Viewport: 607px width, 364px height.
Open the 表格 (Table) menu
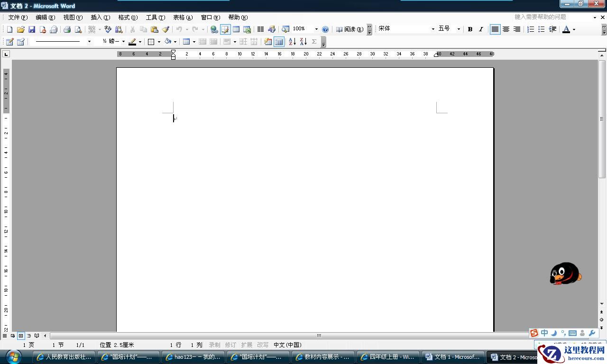(183, 18)
